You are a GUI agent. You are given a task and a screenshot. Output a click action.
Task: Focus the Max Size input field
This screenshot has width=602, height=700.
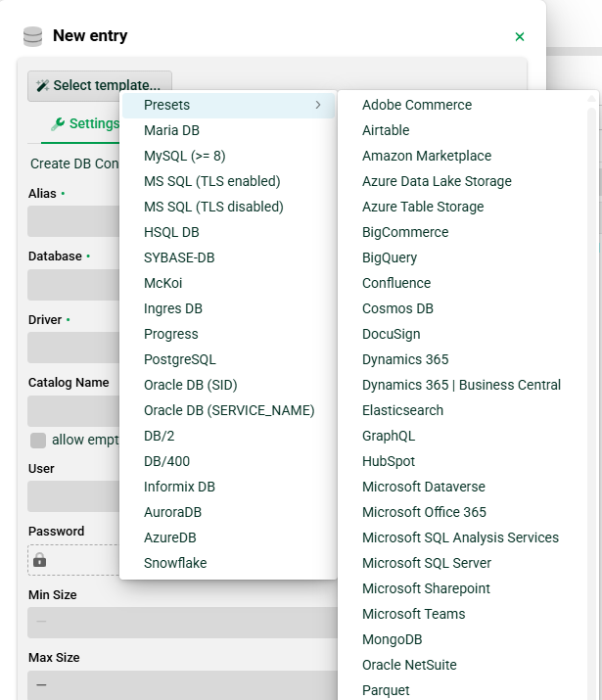(x=182, y=685)
